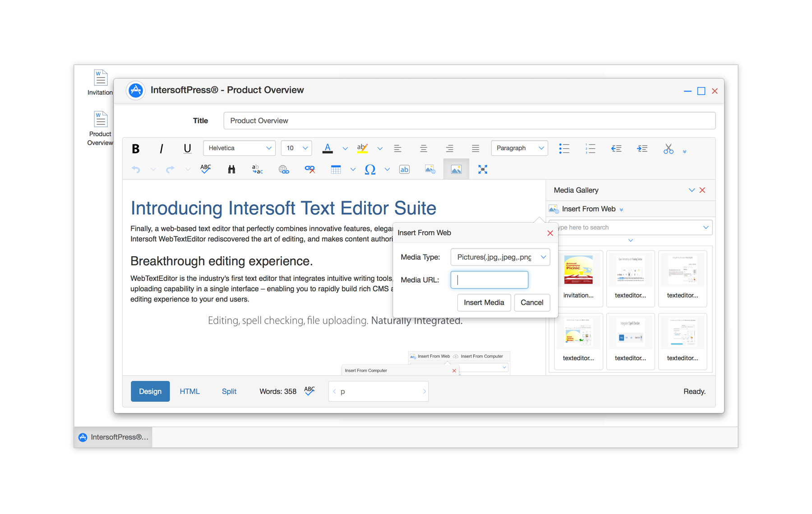The width and height of the screenshot is (812, 514).
Task: Toggle fullscreen editor mode icon
Action: point(483,170)
